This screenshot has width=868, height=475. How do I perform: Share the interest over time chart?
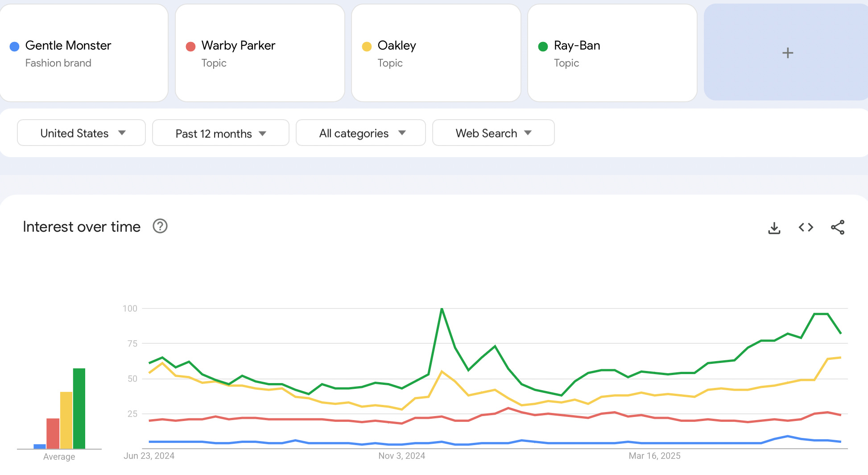point(838,227)
